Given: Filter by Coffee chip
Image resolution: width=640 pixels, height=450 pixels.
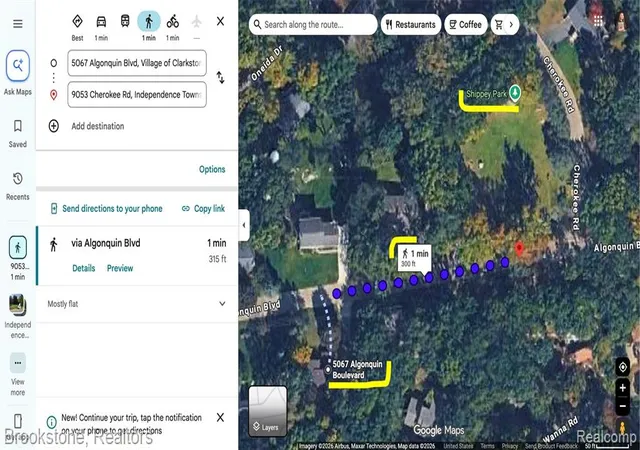Looking at the screenshot, I should (x=466, y=25).
